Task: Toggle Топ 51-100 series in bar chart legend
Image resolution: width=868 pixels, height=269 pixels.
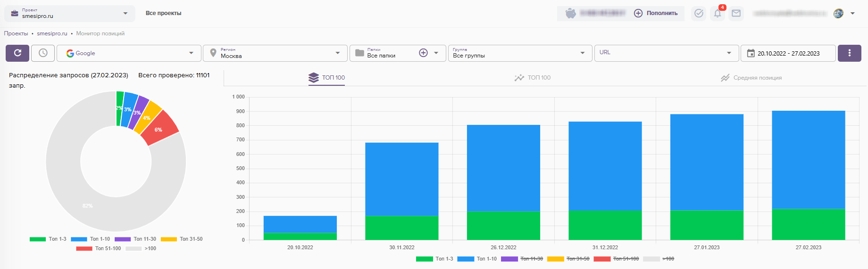Action: pyautogui.click(x=616, y=259)
